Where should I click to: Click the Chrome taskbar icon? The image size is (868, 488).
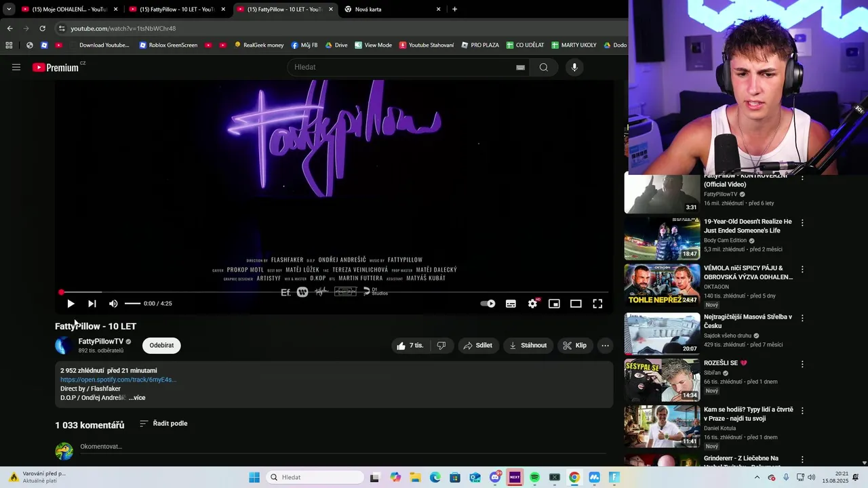point(574,477)
